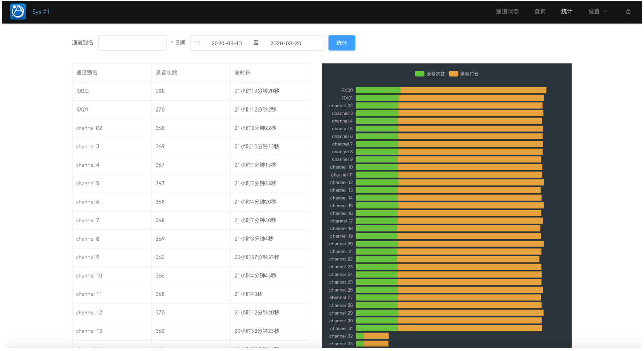644x351 pixels.
Task: Expand the 设置 dropdown menu
Action: 597,12
